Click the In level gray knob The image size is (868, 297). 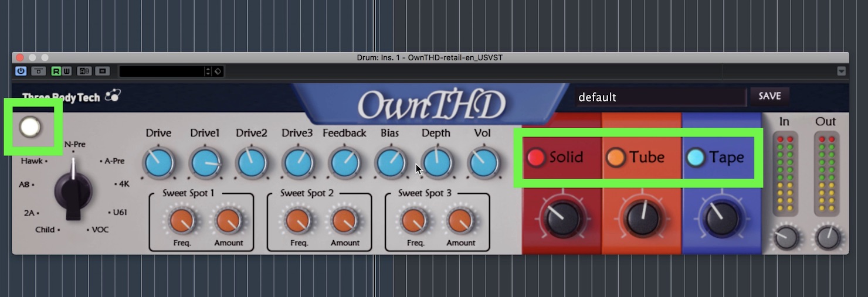(786, 238)
